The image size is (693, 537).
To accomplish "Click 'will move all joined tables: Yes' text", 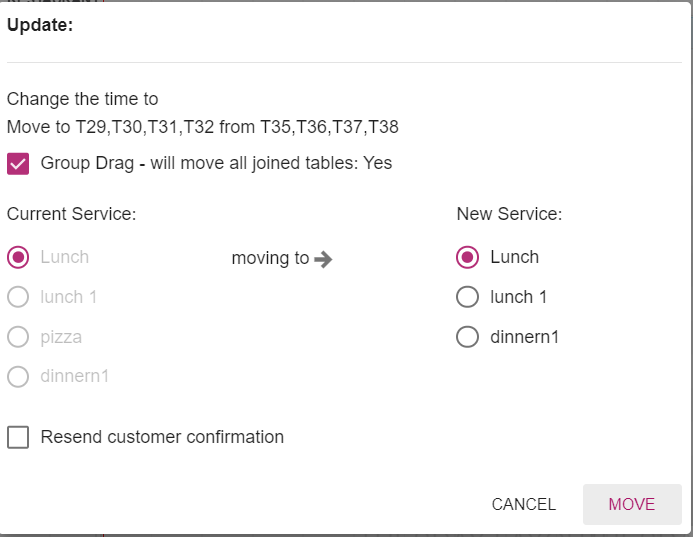I will (272, 163).
